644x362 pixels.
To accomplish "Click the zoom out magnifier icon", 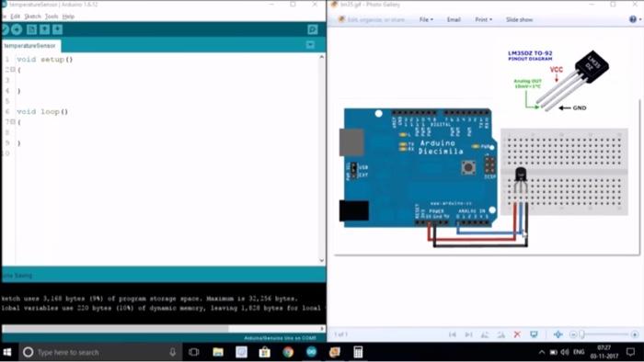I will [573, 335].
